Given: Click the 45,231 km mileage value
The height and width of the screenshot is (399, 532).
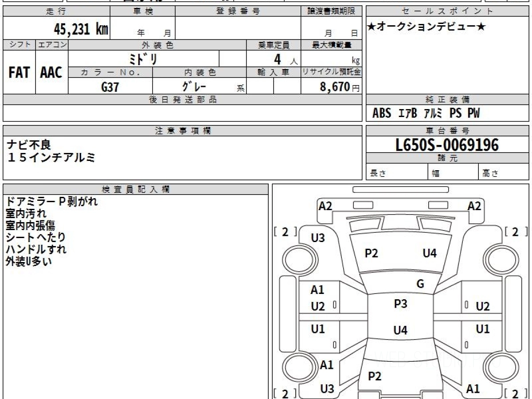Looking at the screenshot, I should coord(81,29).
